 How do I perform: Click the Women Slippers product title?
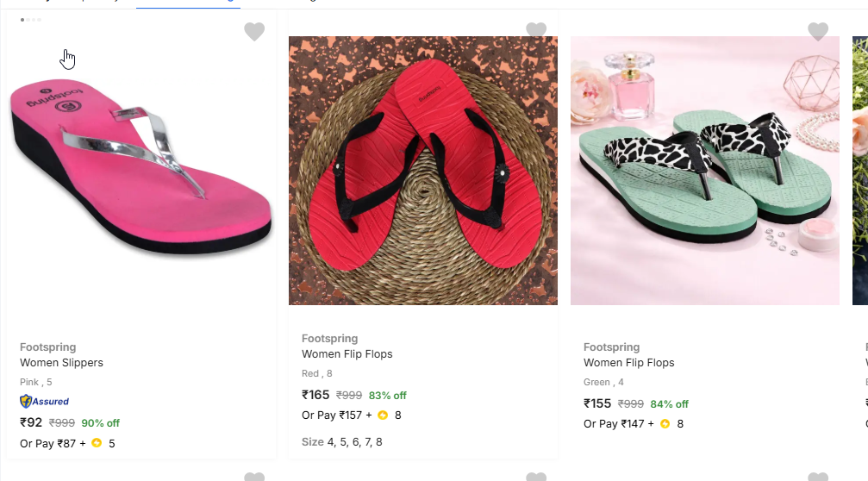click(x=61, y=363)
